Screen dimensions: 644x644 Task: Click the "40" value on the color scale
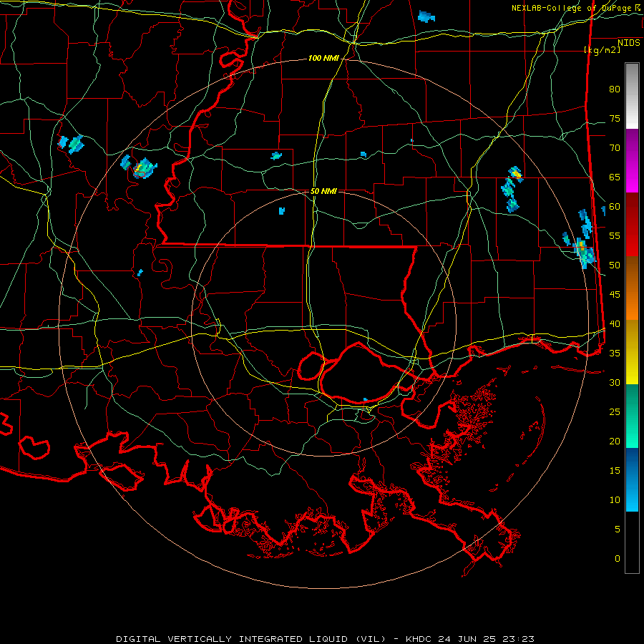(615, 324)
